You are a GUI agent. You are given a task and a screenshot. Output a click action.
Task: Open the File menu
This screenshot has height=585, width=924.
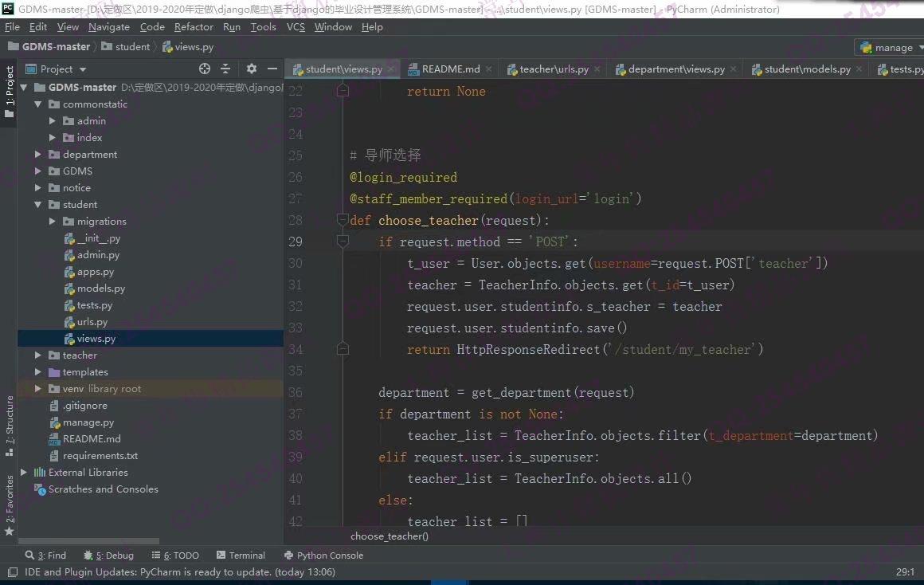click(x=12, y=27)
